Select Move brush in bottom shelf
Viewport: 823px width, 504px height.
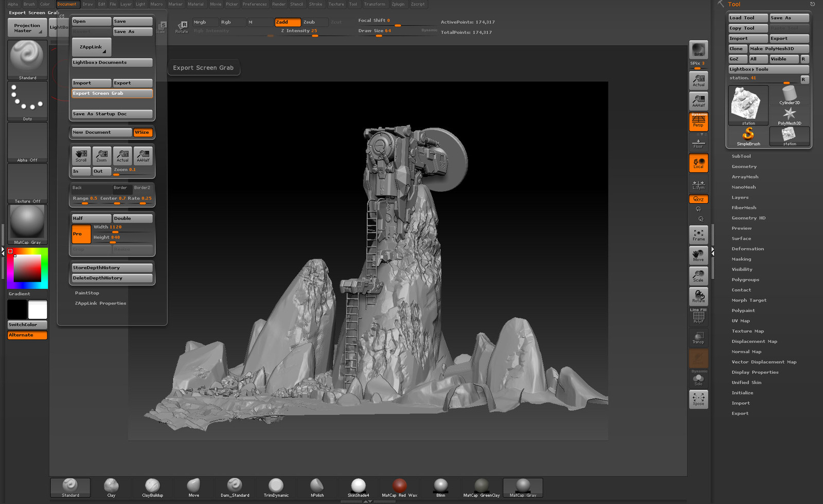click(x=193, y=488)
